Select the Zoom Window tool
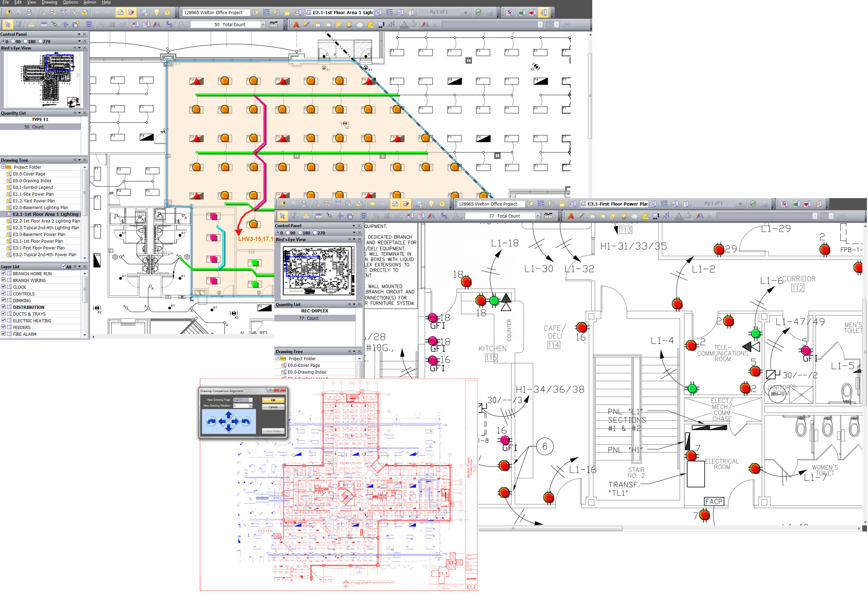This screenshot has width=868, height=593. [74, 12]
